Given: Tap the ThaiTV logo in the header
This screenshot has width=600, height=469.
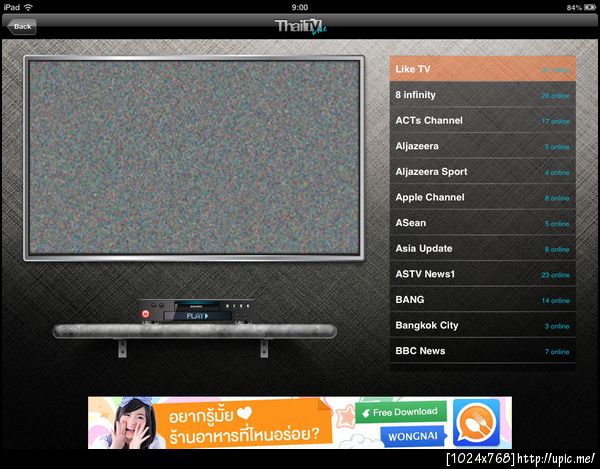Looking at the screenshot, I should point(300,27).
